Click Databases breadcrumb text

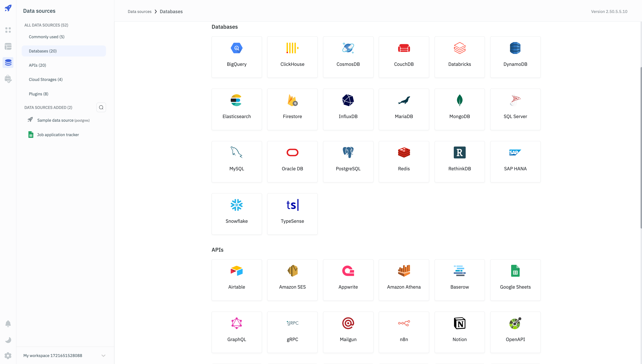pyautogui.click(x=171, y=11)
